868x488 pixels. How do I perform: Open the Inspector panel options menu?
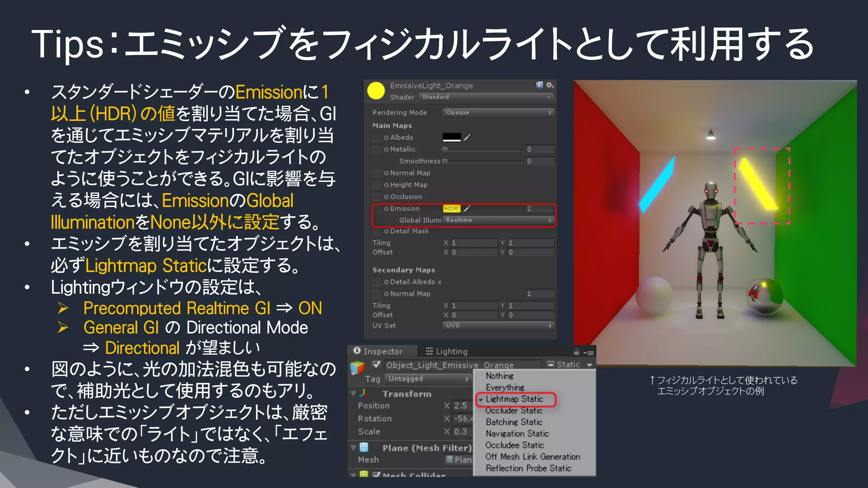click(x=588, y=352)
